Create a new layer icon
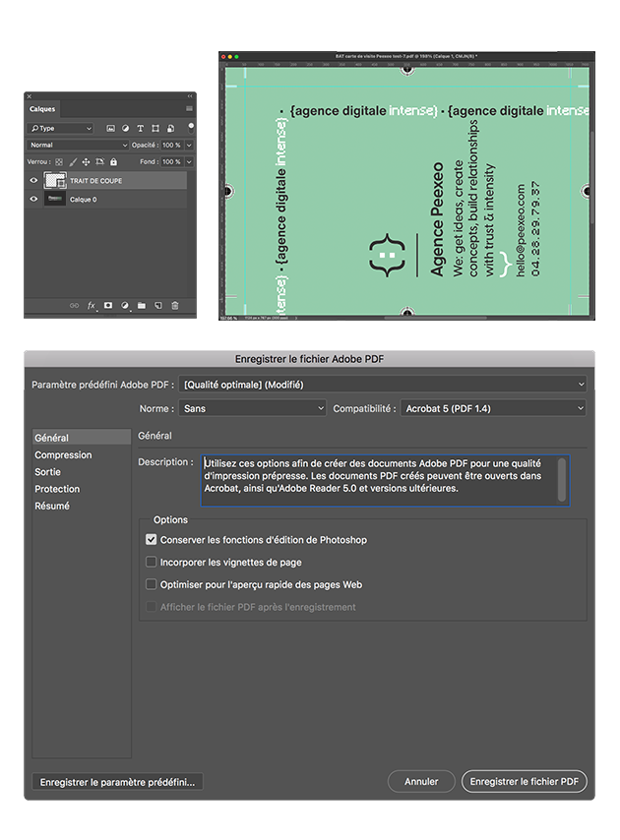The image size is (620, 840). pos(158,305)
